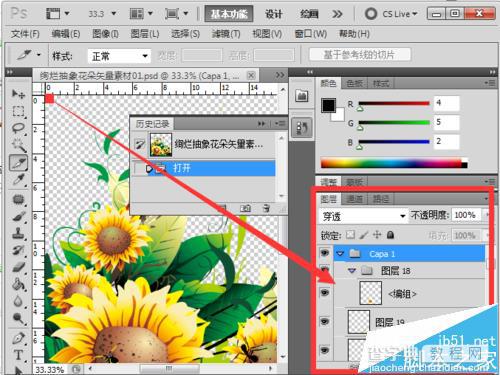
Task: Switch to the 通道 tab
Action: click(354, 199)
